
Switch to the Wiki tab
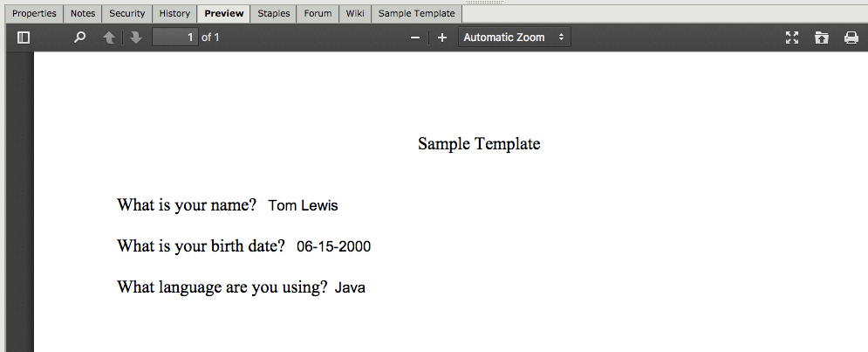(x=355, y=14)
